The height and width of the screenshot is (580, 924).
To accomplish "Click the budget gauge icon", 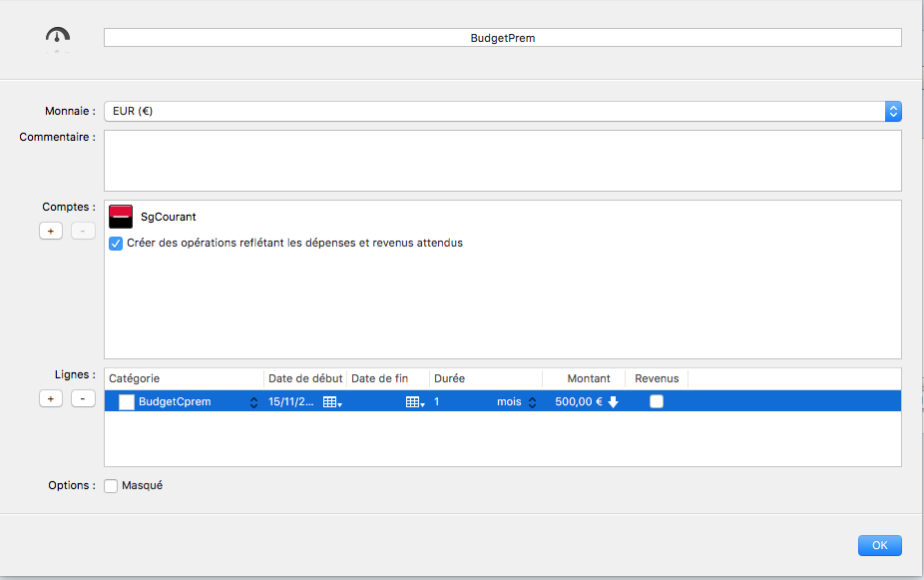I will point(58,38).
